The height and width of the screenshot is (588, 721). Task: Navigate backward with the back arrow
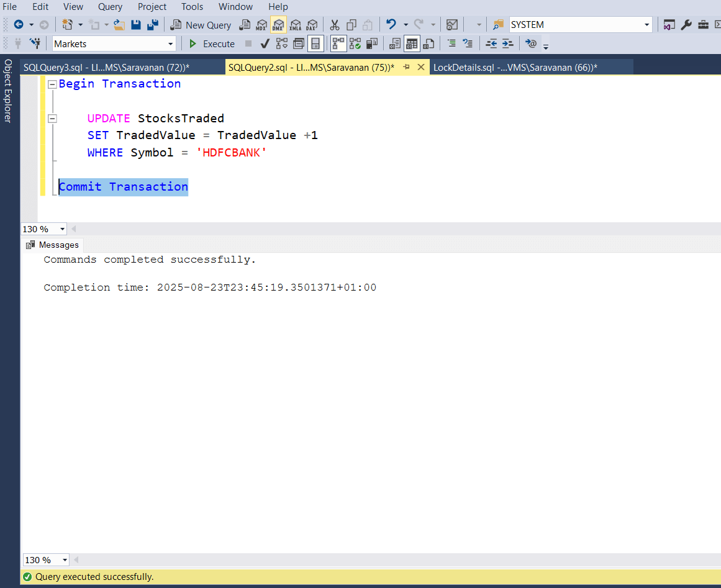tap(19, 25)
